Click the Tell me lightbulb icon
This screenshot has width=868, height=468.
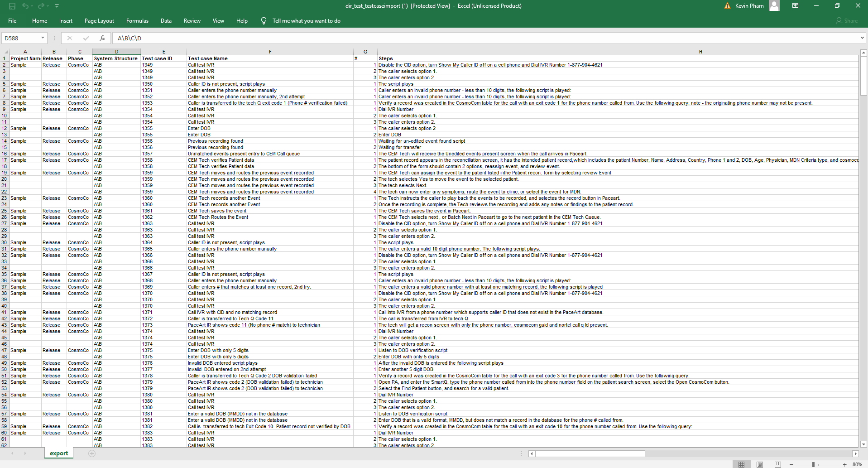264,21
